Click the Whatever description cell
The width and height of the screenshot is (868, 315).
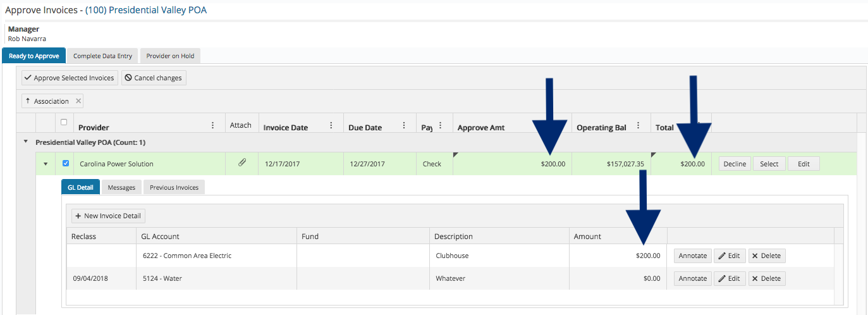[x=499, y=278]
